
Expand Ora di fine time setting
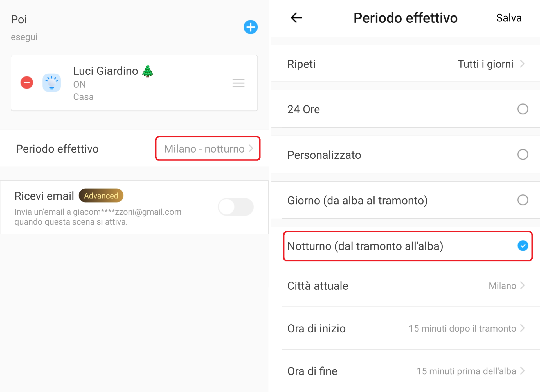tap(470, 371)
